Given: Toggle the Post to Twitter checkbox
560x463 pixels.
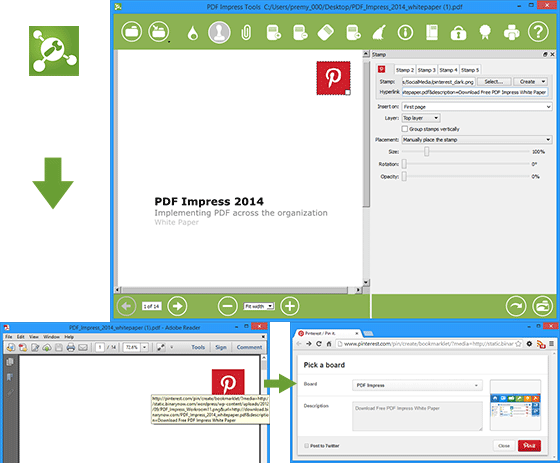Looking at the screenshot, I should tap(306, 445).
